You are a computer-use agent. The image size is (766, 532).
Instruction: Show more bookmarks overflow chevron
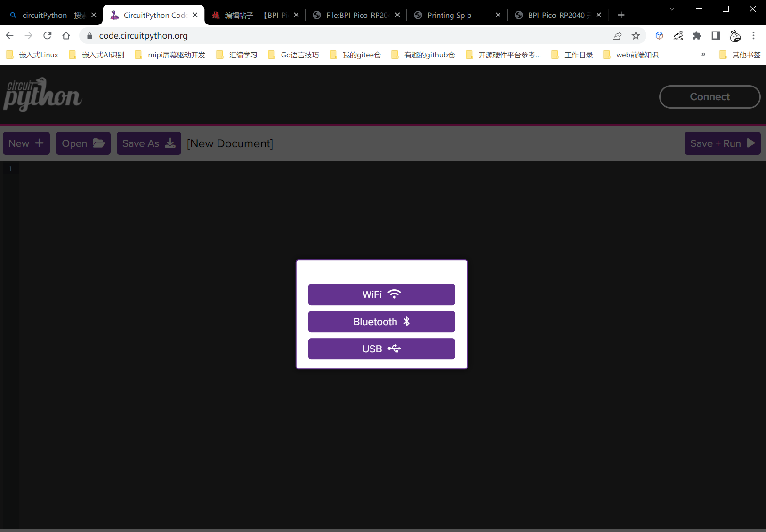tap(703, 55)
